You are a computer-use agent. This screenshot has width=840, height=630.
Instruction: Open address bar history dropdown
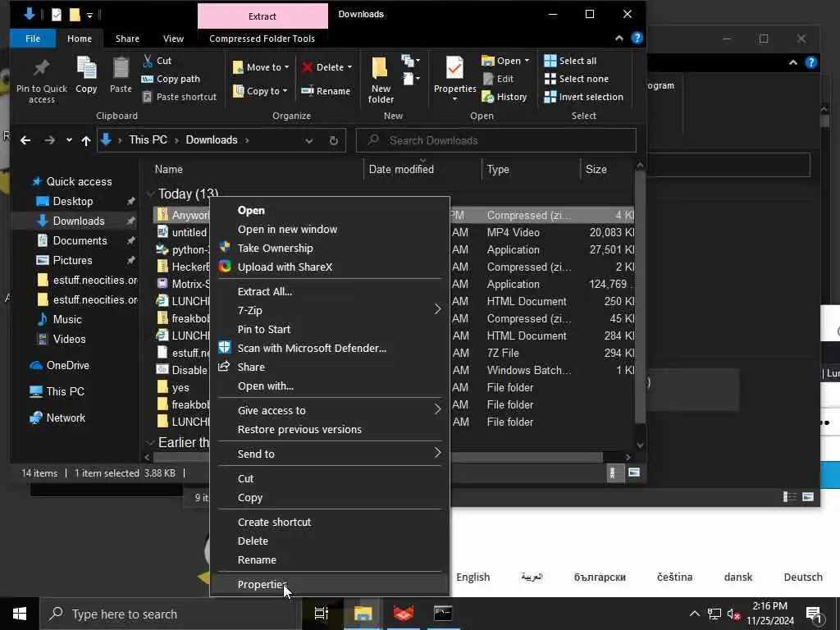309,140
